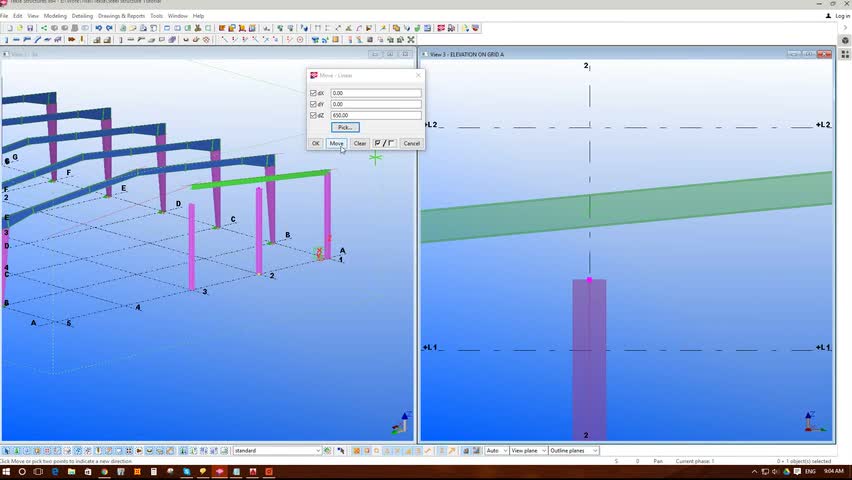Open the Modeling menu
Image resolution: width=852 pixels, height=480 pixels.
click(x=55, y=16)
